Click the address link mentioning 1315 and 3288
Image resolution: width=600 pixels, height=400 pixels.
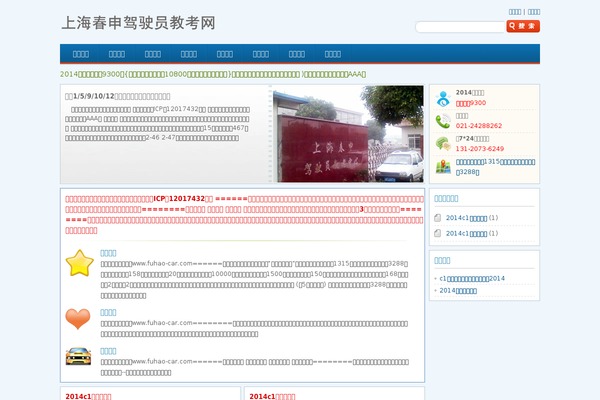pyautogui.click(x=495, y=167)
